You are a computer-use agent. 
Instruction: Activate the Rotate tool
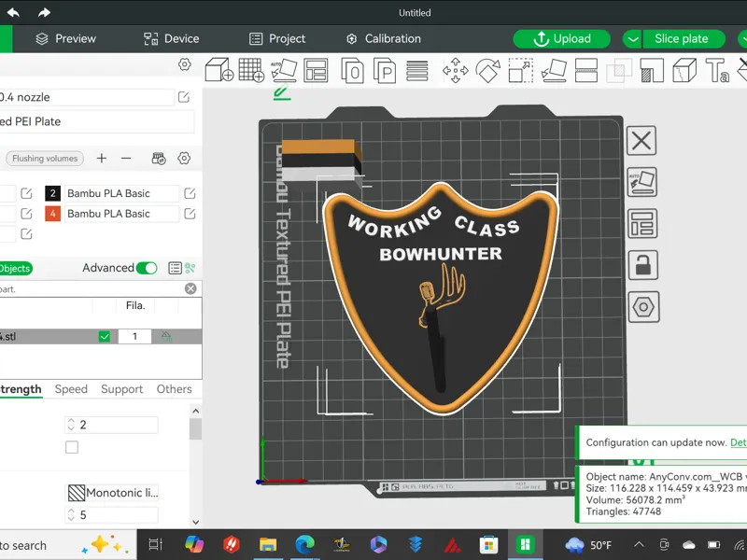click(487, 71)
